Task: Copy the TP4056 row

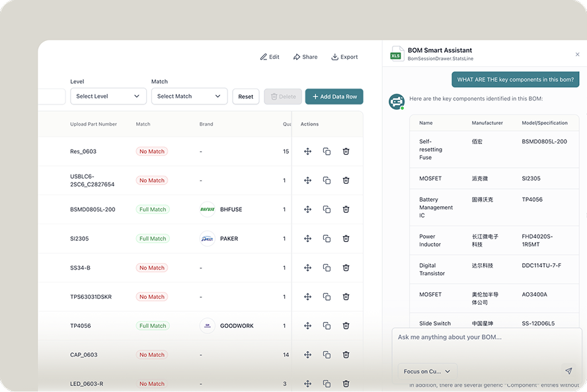Action: pos(327,326)
